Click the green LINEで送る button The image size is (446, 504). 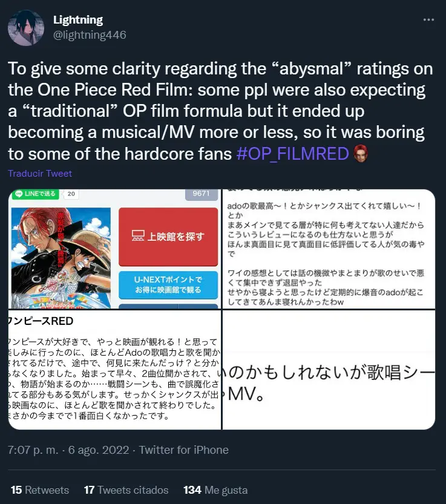[36, 194]
